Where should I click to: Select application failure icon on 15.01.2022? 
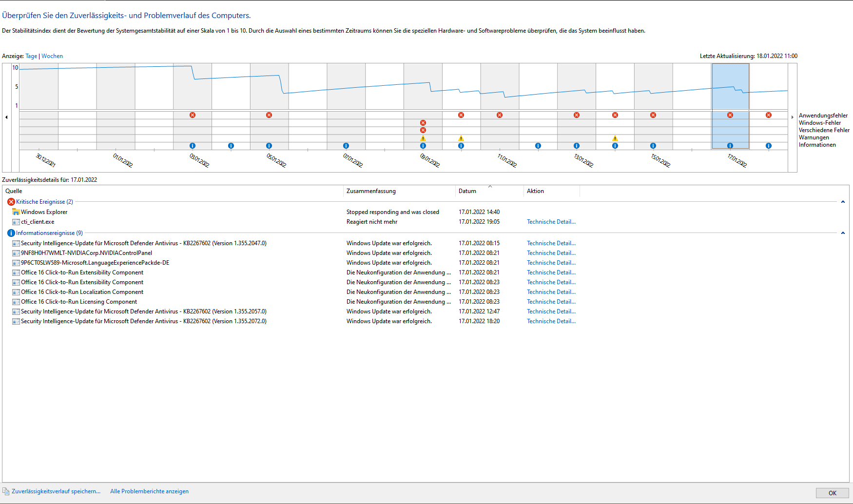653,115
